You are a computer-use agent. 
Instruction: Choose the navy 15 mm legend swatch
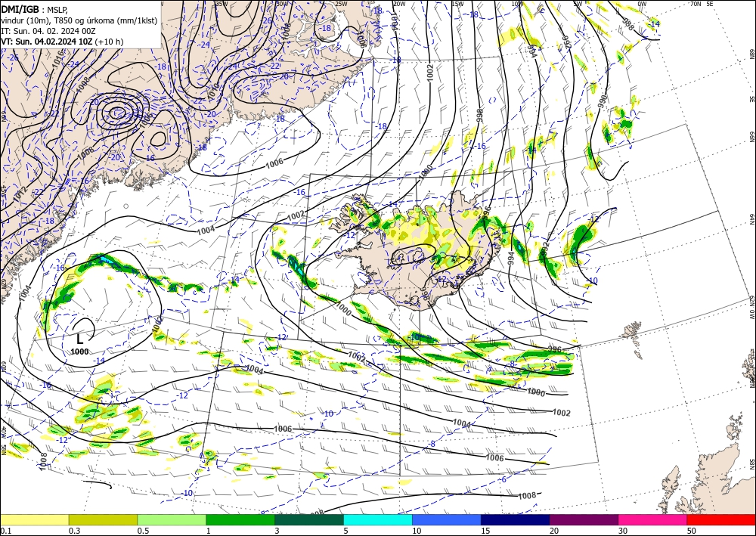tap(516, 519)
